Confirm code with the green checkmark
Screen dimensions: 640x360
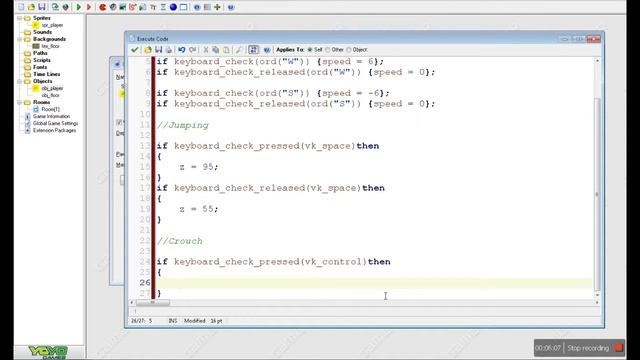(x=134, y=49)
